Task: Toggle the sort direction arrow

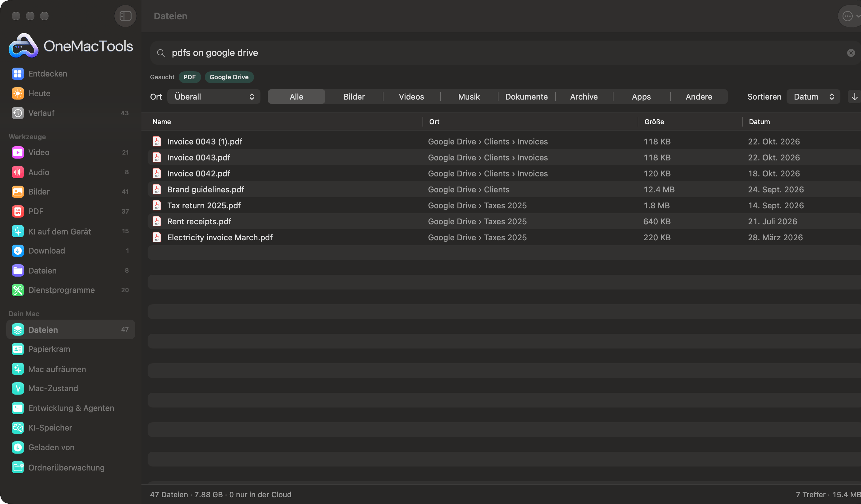Action: pos(854,96)
